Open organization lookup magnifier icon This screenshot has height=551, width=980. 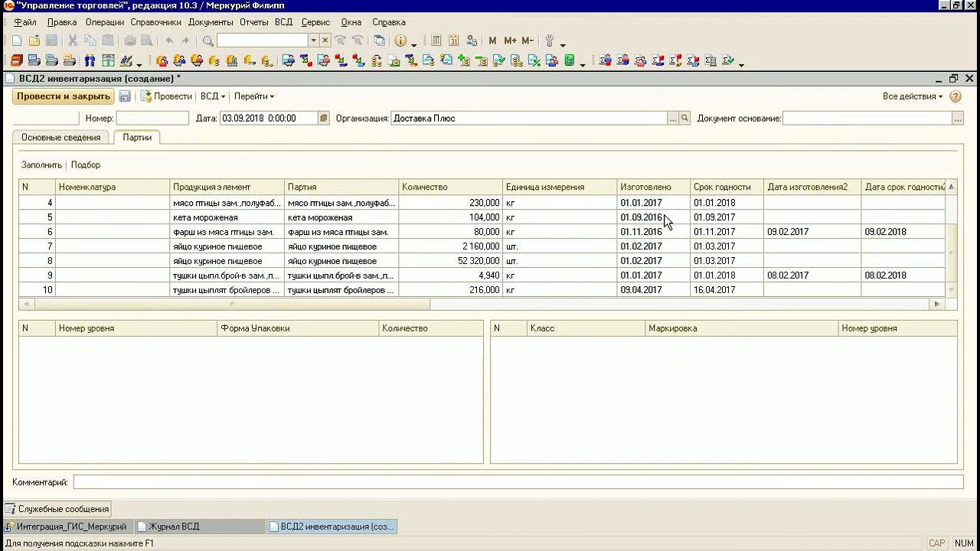click(685, 119)
